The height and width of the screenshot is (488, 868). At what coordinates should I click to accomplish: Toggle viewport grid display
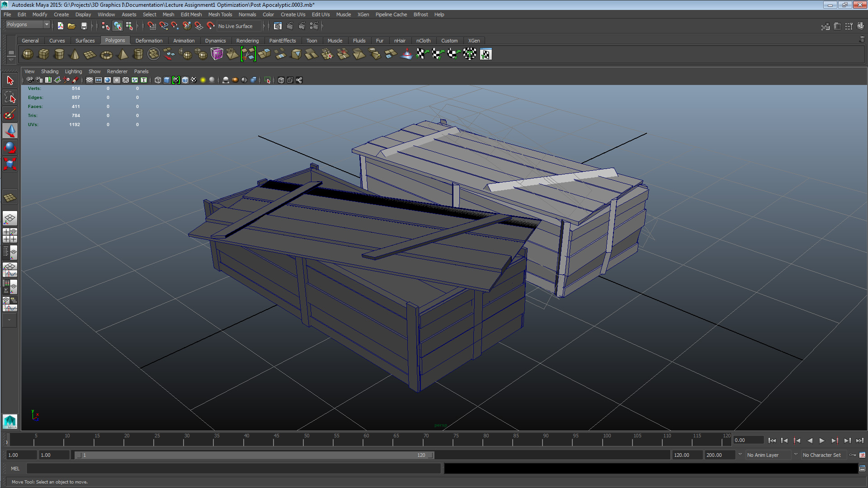(x=90, y=80)
